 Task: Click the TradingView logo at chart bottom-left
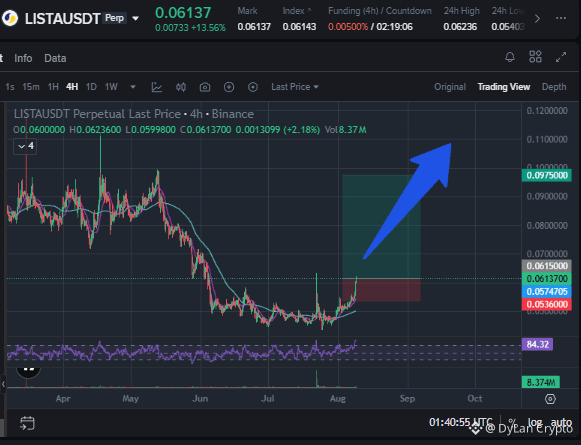pyautogui.click(x=29, y=372)
